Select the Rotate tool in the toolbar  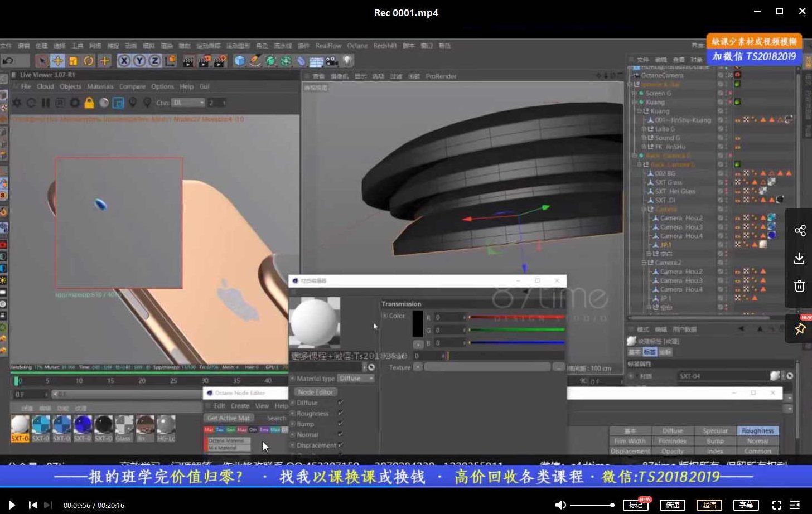(87, 61)
